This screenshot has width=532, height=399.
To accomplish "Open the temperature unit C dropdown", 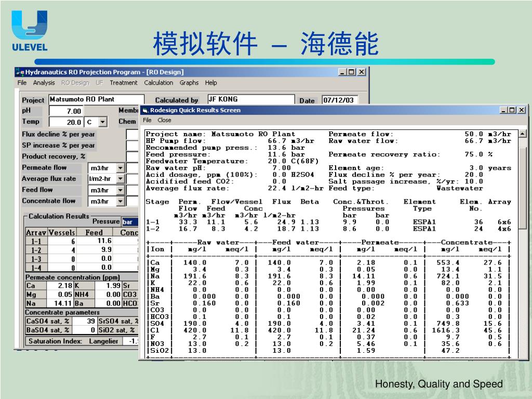I will (103, 122).
